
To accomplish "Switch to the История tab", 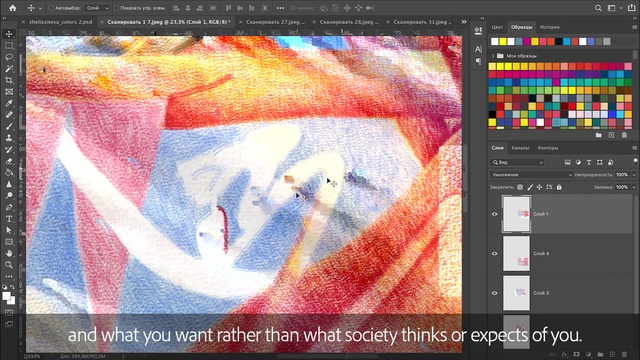I will [x=549, y=27].
